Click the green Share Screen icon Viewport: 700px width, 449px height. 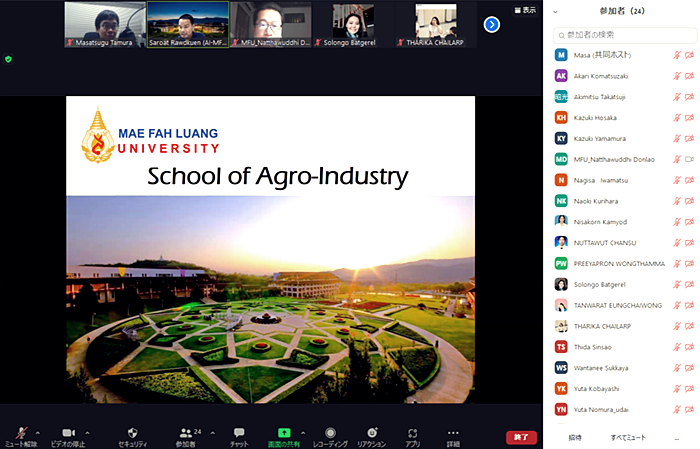tap(284, 432)
